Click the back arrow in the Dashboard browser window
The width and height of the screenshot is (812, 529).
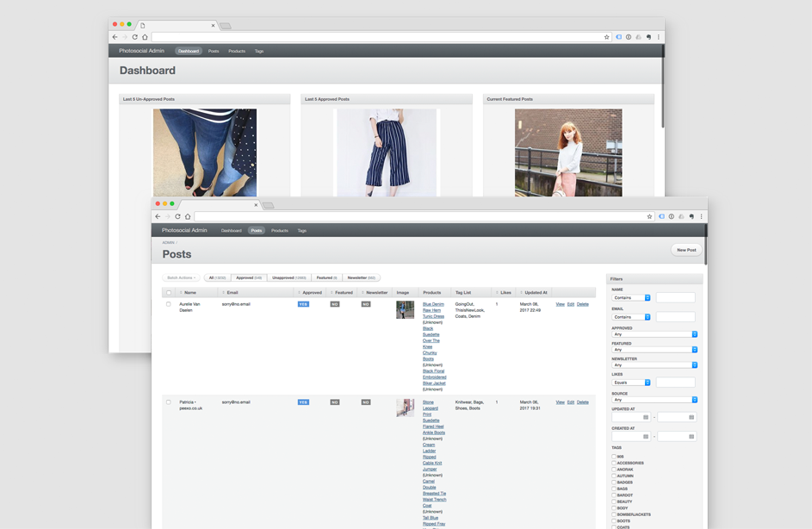(x=115, y=37)
